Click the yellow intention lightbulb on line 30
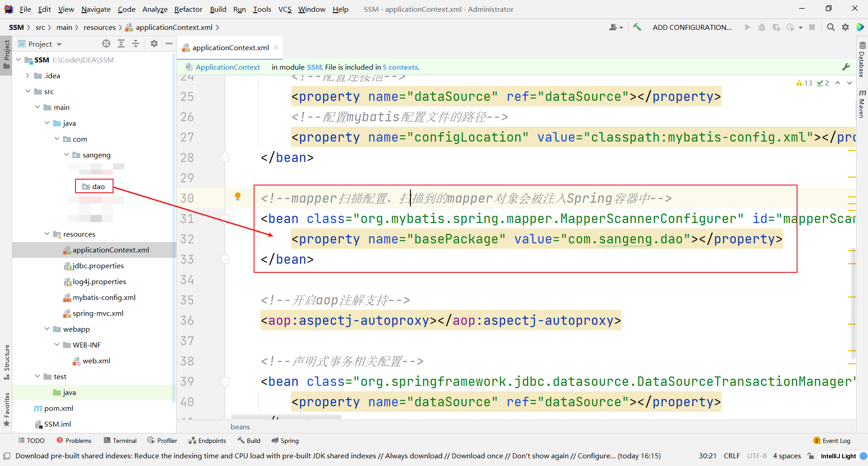This screenshot has width=868, height=466. pos(238,196)
